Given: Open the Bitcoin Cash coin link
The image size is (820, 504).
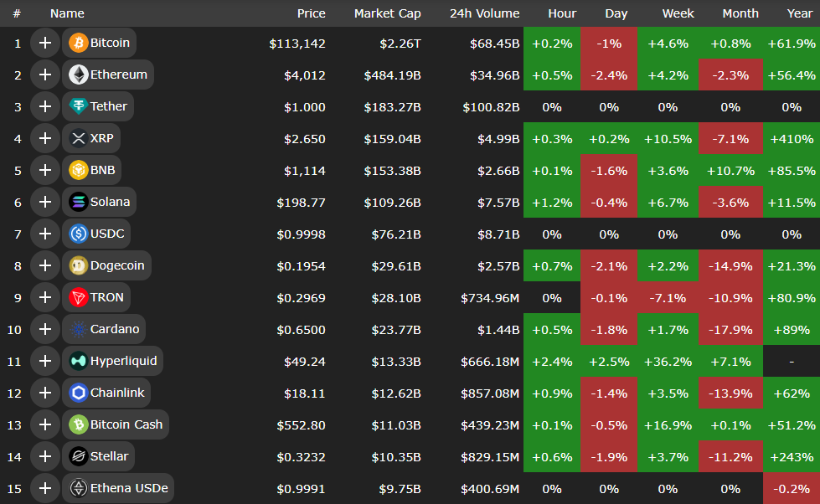Looking at the screenshot, I should (x=126, y=424).
